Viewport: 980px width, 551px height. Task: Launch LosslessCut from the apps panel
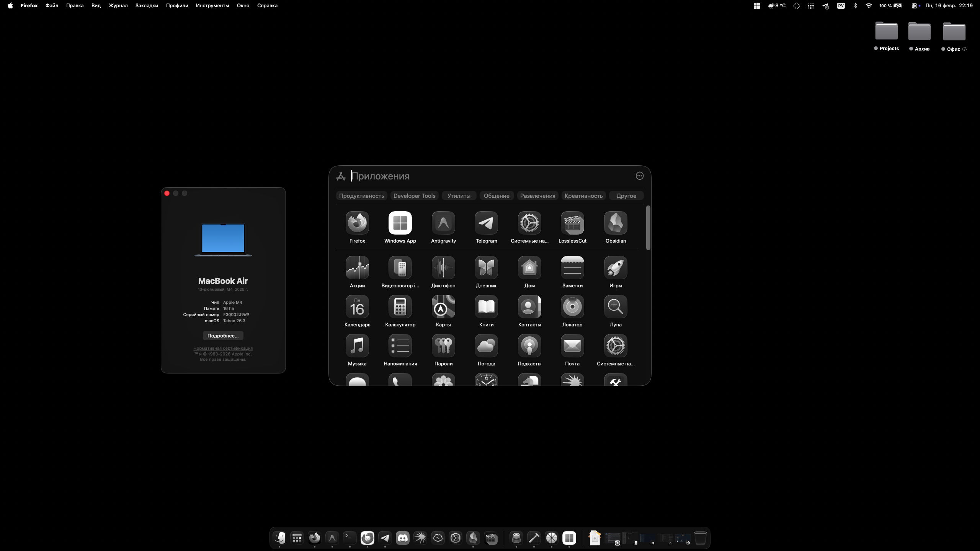click(572, 223)
